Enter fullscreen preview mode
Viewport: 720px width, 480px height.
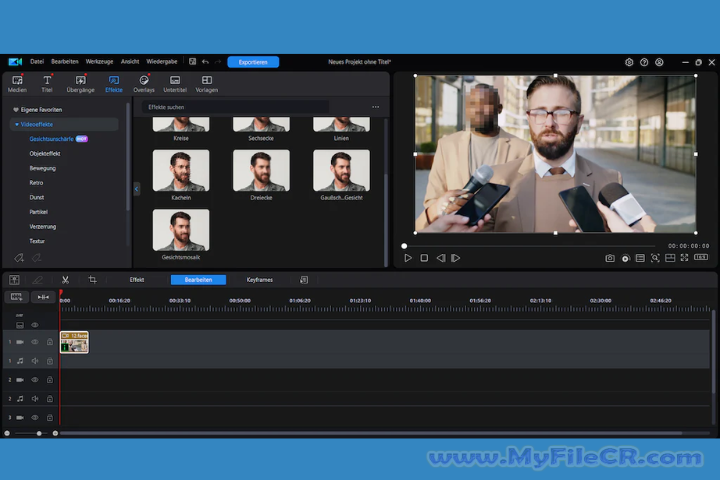pos(685,258)
